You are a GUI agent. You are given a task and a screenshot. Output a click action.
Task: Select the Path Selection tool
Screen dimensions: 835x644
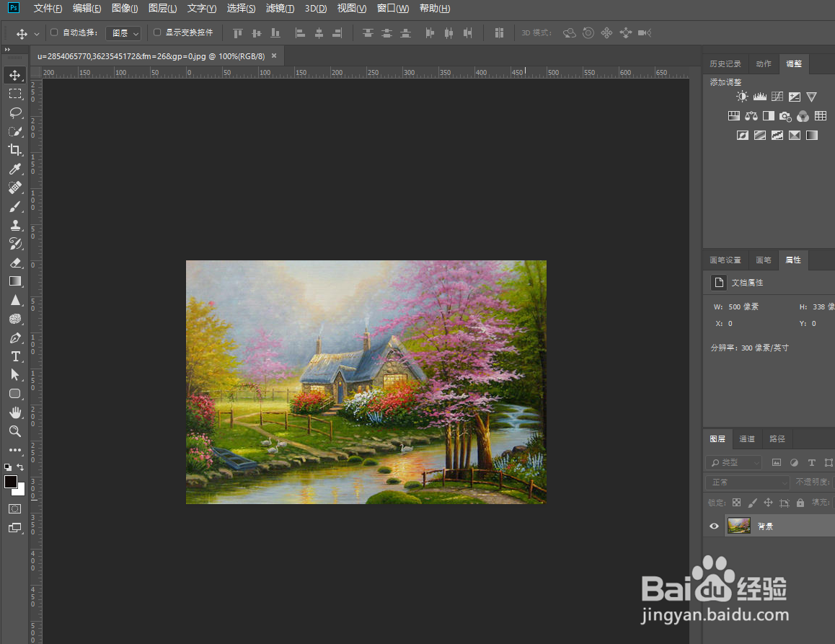coord(15,375)
